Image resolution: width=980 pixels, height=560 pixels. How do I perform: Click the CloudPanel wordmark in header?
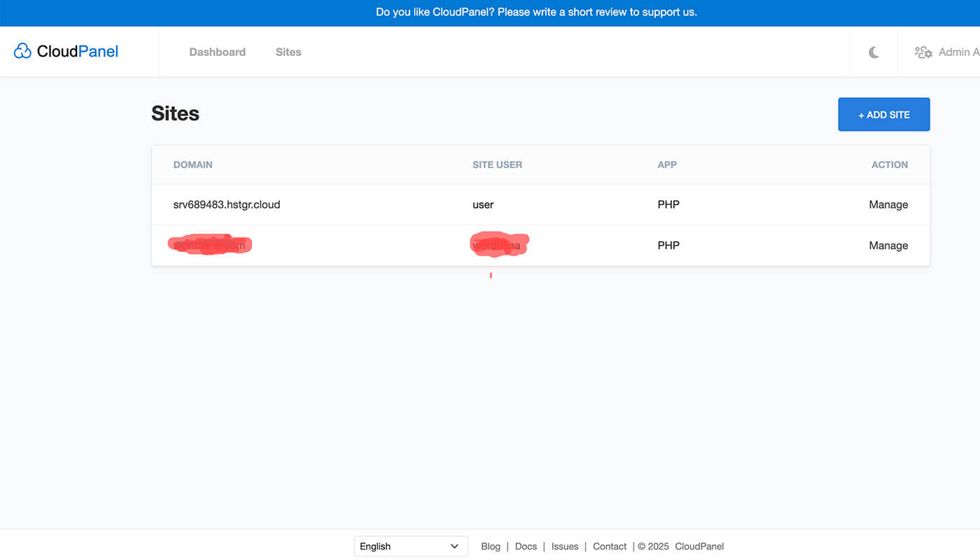coord(78,51)
